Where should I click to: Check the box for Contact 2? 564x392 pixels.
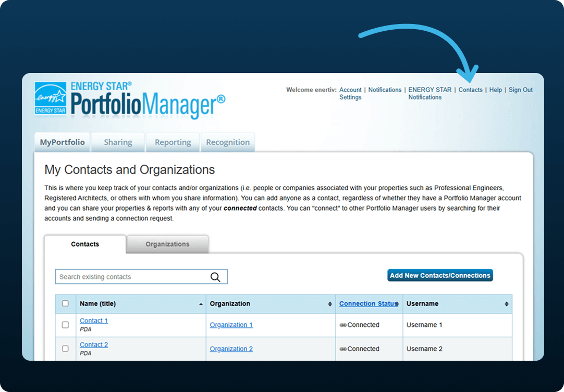coord(65,349)
